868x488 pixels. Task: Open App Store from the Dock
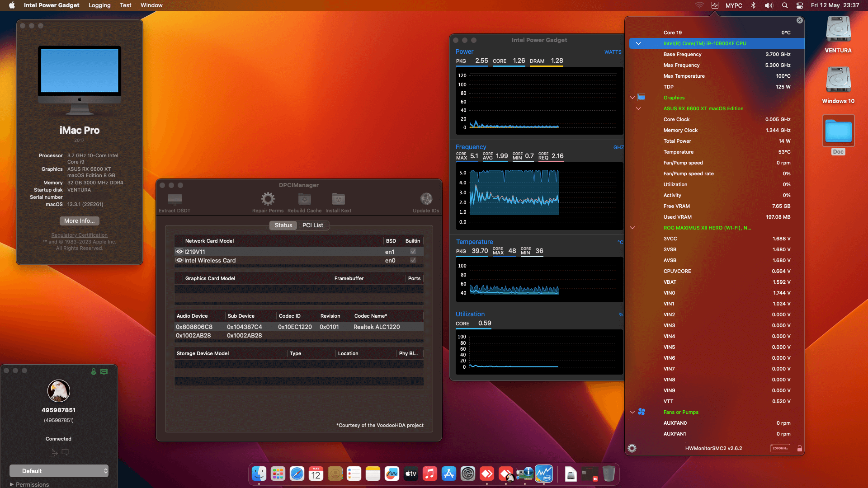[449, 474]
